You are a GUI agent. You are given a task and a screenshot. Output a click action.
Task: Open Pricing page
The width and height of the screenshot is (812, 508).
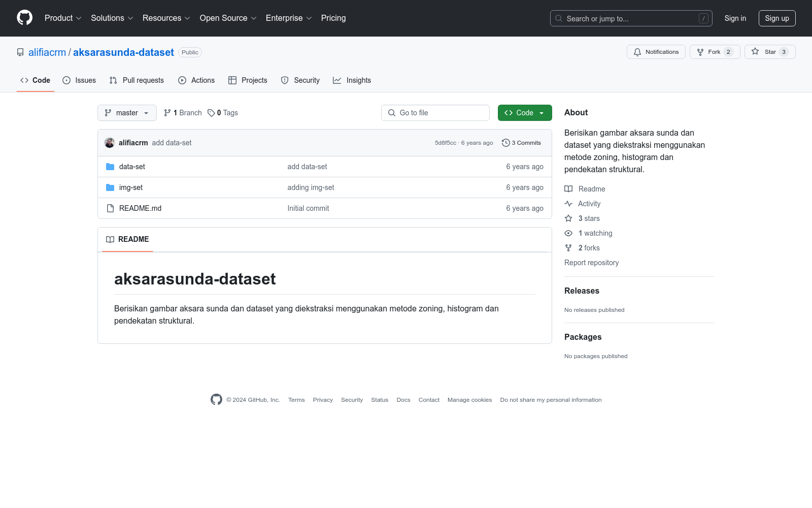click(333, 18)
